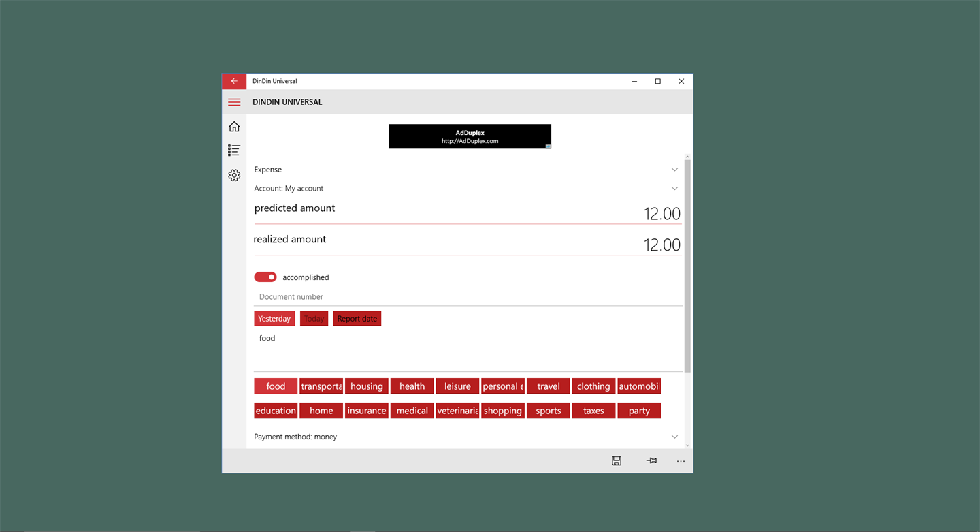Image resolution: width=980 pixels, height=532 pixels.
Task: Choose the food category tag
Action: click(x=276, y=386)
